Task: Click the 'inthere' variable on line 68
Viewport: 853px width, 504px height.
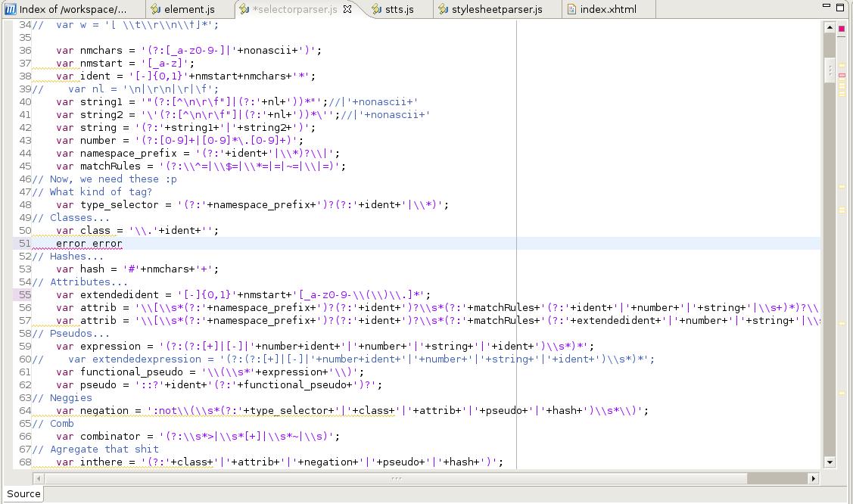Action: (x=101, y=462)
